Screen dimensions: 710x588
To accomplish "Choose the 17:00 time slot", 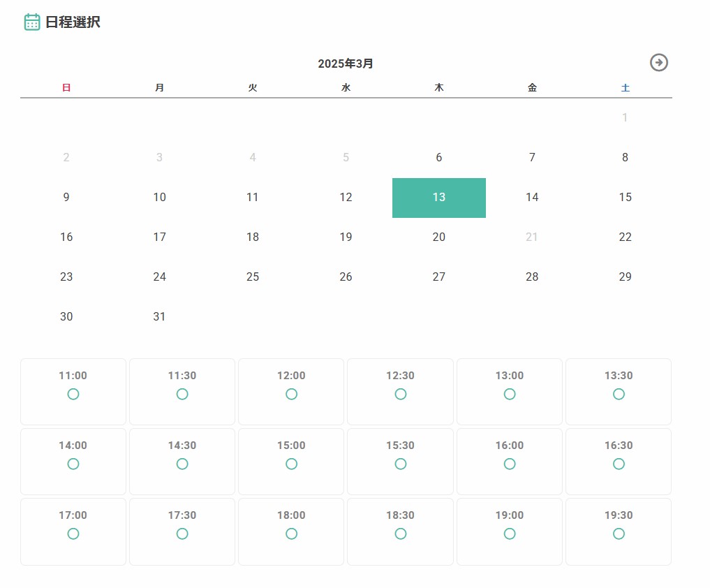I will [73, 531].
